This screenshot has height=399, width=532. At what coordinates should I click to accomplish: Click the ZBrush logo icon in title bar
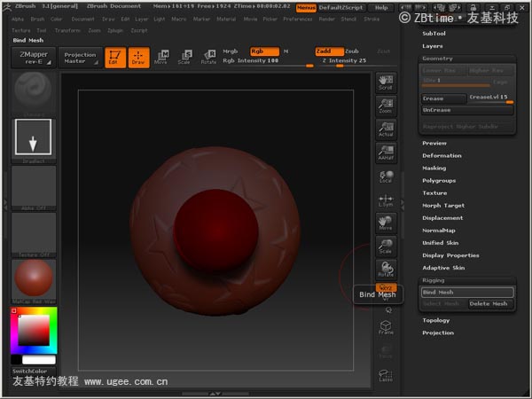7,6
